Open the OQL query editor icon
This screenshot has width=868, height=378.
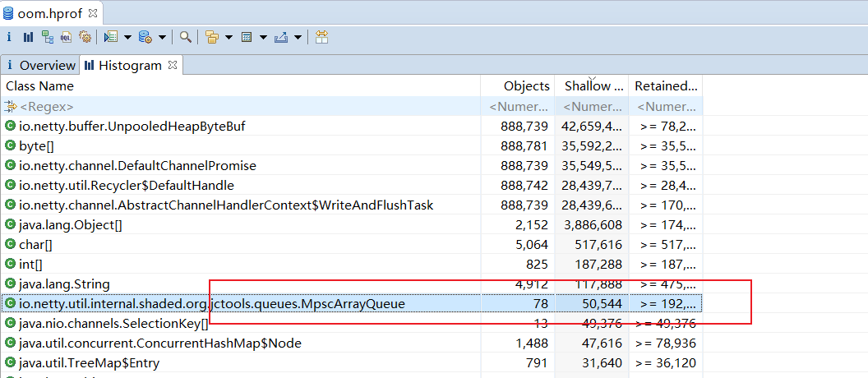[x=66, y=37]
